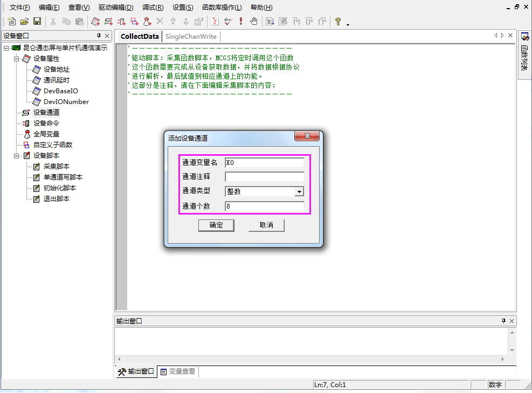The height and width of the screenshot is (393, 532).
Task: Select 采集脚本 in the tree
Action: point(56,167)
